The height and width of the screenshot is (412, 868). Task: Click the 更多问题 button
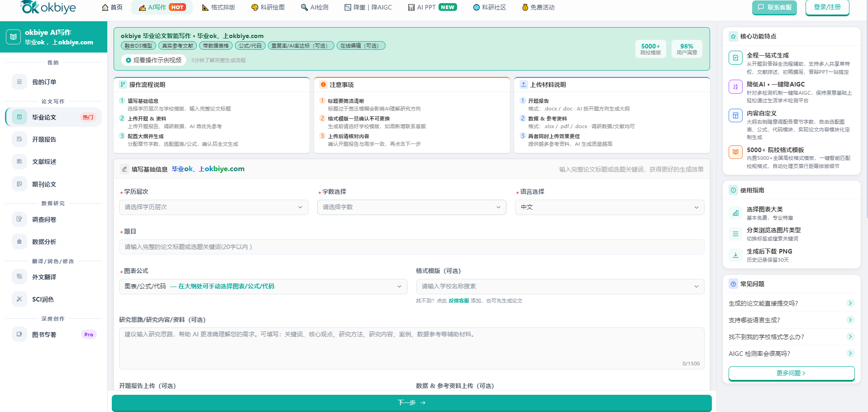pos(792,373)
